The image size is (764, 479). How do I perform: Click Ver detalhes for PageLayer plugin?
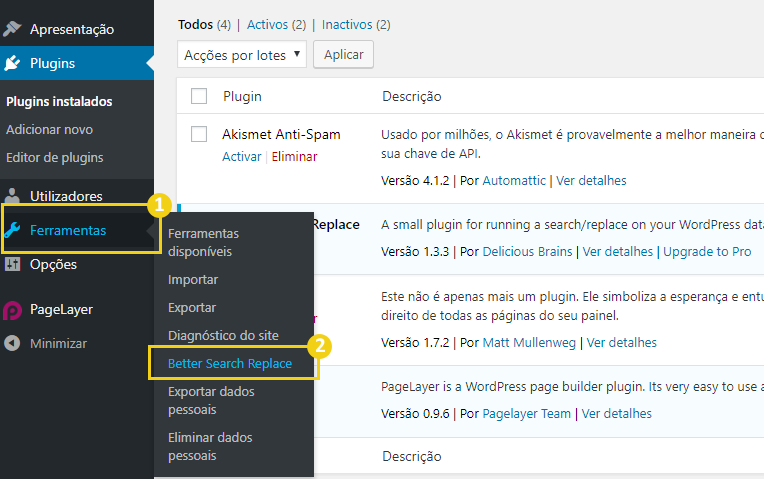point(616,414)
